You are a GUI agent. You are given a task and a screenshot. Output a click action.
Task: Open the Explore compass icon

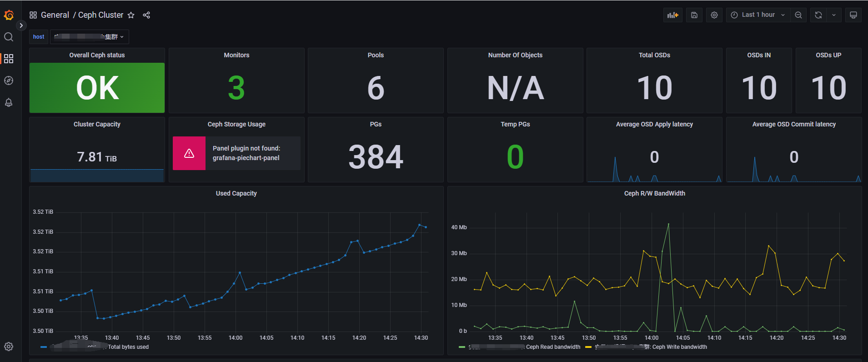9,80
